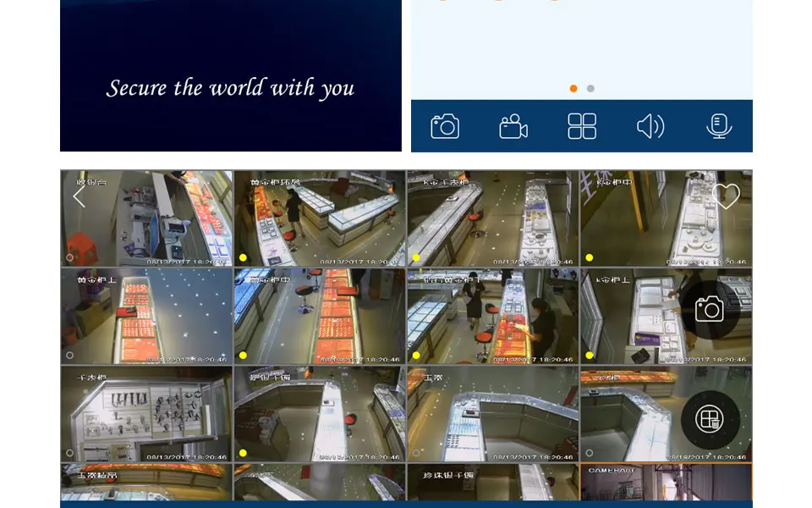Viewport: 812px width, 508px height.
Task: Open the four-square split-screen layout icon
Action: [x=582, y=126]
